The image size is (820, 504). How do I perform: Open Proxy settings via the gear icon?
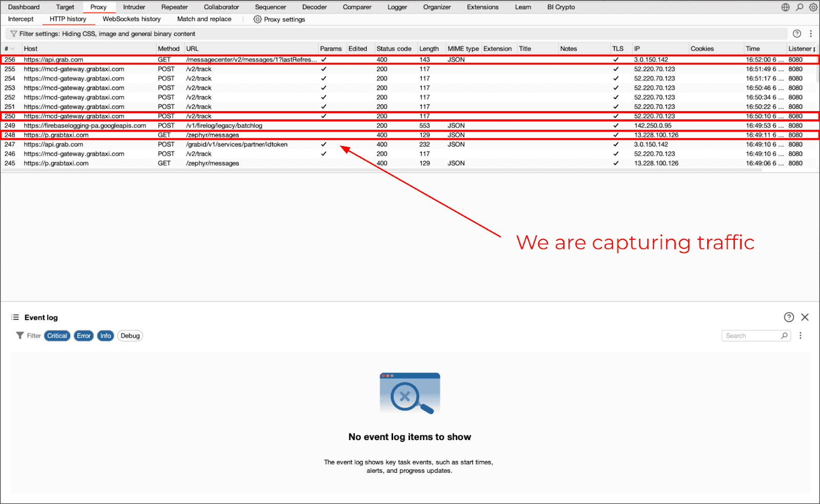(257, 19)
